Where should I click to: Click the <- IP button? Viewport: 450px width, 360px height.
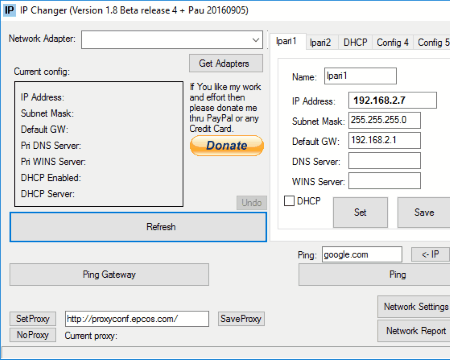430,254
